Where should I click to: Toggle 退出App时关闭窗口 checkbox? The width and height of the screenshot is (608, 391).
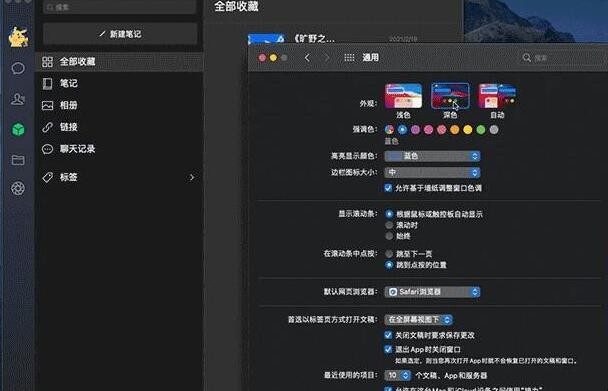click(388, 349)
